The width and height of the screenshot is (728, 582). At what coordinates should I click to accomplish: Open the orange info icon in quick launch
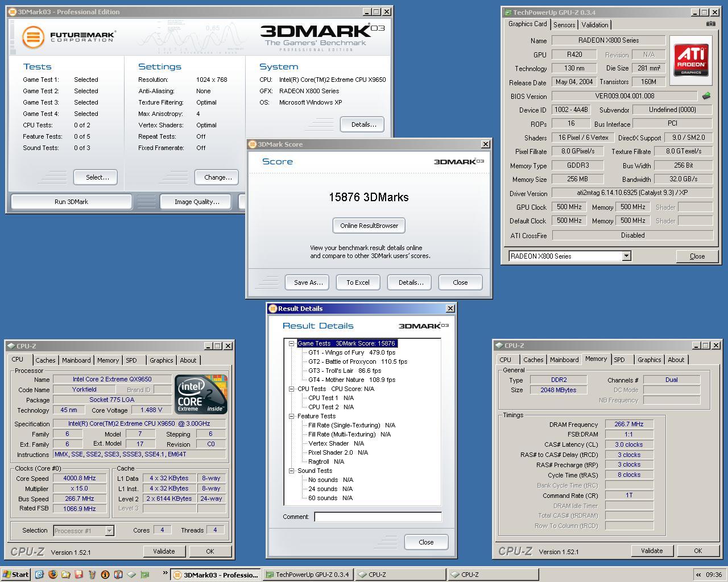[x=105, y=575]
